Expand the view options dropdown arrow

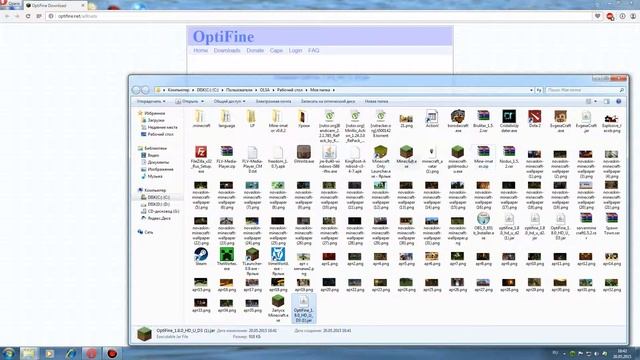tap(596, 101)
